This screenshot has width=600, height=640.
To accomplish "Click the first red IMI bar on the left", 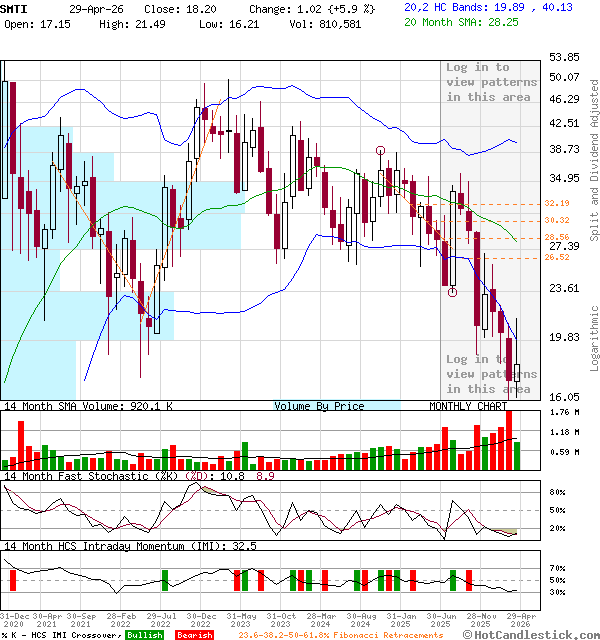I will (13, 581).
